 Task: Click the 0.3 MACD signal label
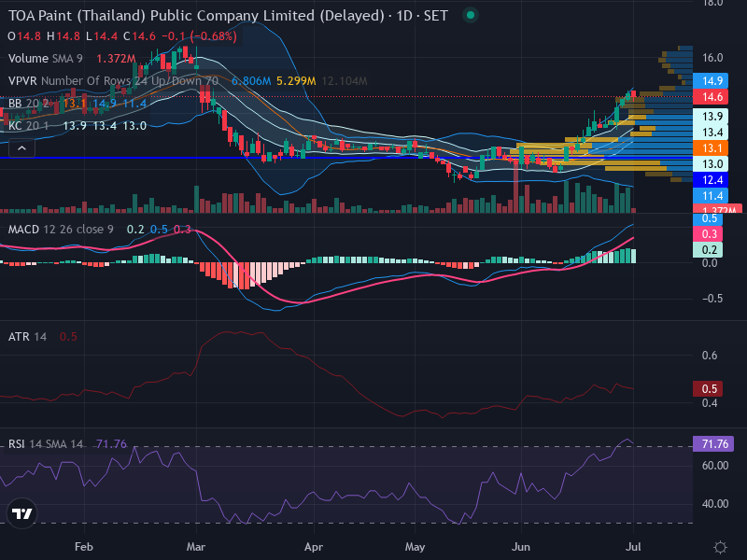click(708, 234)
